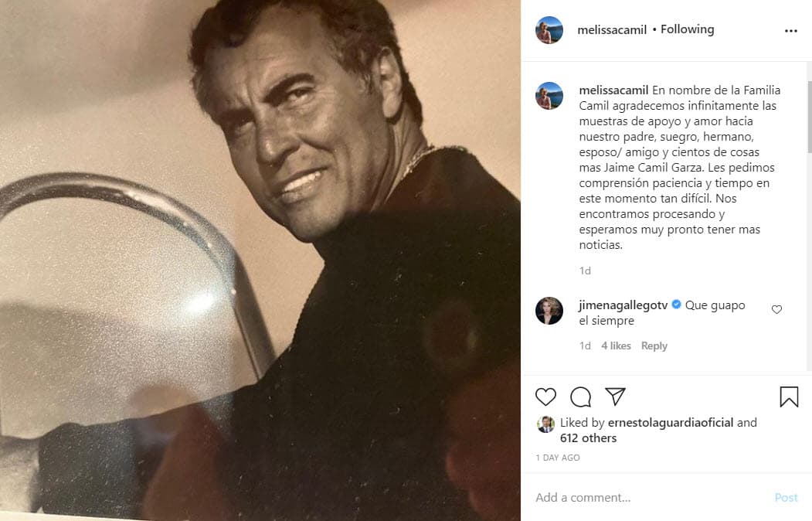View the 4 likes on the comment
This screenshot has width=812, height=521.
coord(616,346)
